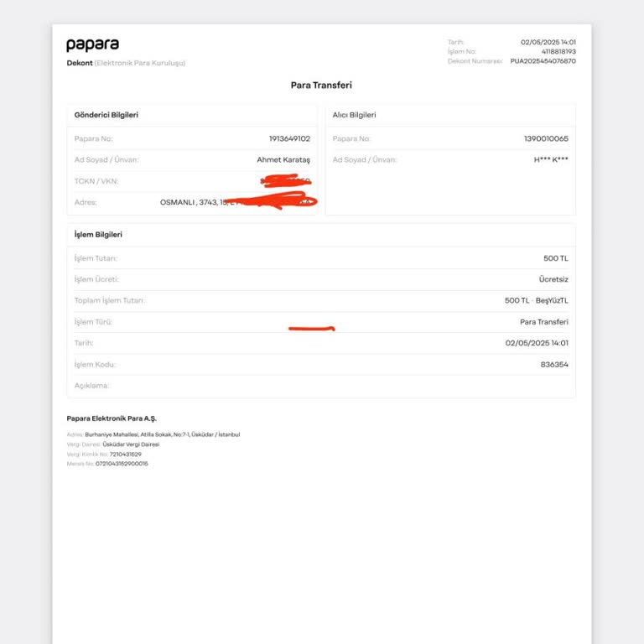Click the İşlem Bilgileri heading
Screen dimensions: 644x644
[98, 235]
